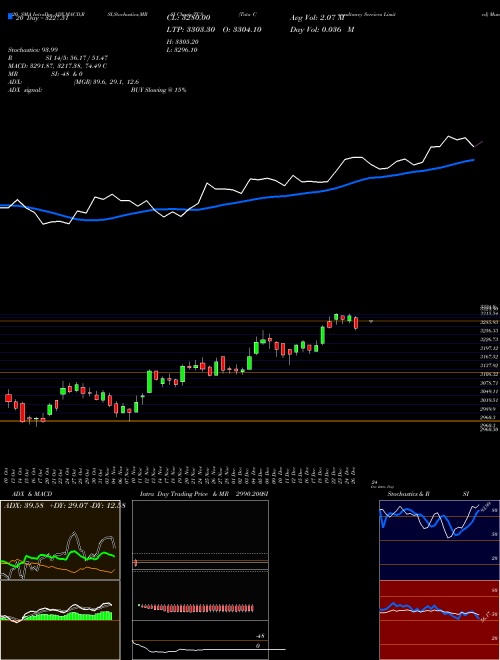Click the O: 3304.10 open price value
This screenshot has height=660, width=500.
pyautogui.click(x=243, y=29)
